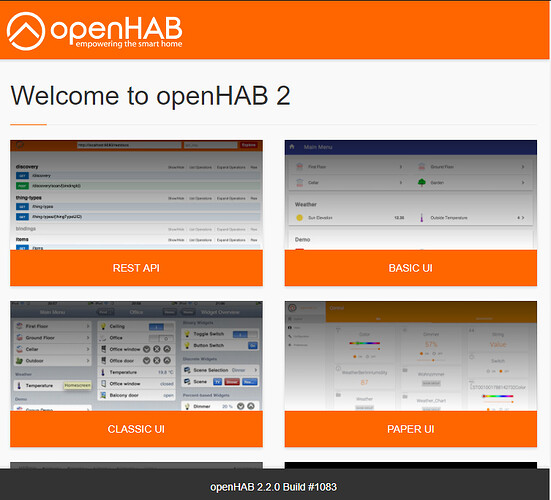551x500 pixels.
Task: Toggle the Office switch in Classic preview
Action: click(161, 338)
